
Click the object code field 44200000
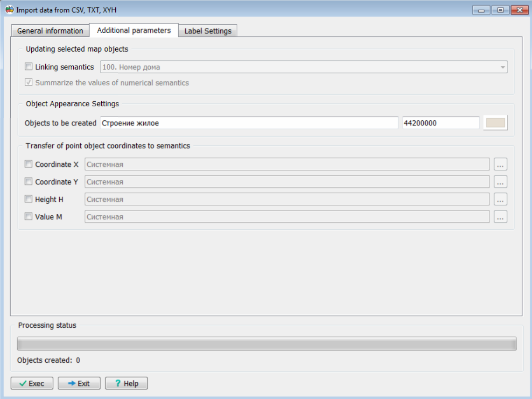[x=441, y=124]
